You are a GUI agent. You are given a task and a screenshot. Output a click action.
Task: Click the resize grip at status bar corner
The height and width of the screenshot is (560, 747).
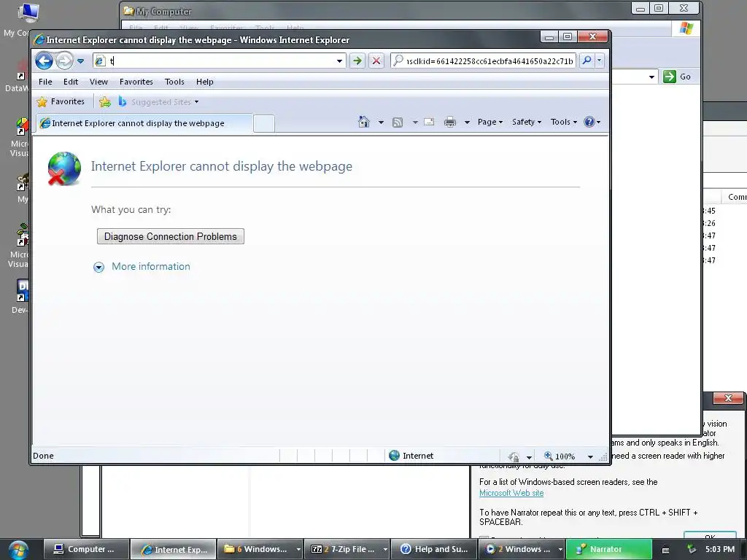point(603,458)
